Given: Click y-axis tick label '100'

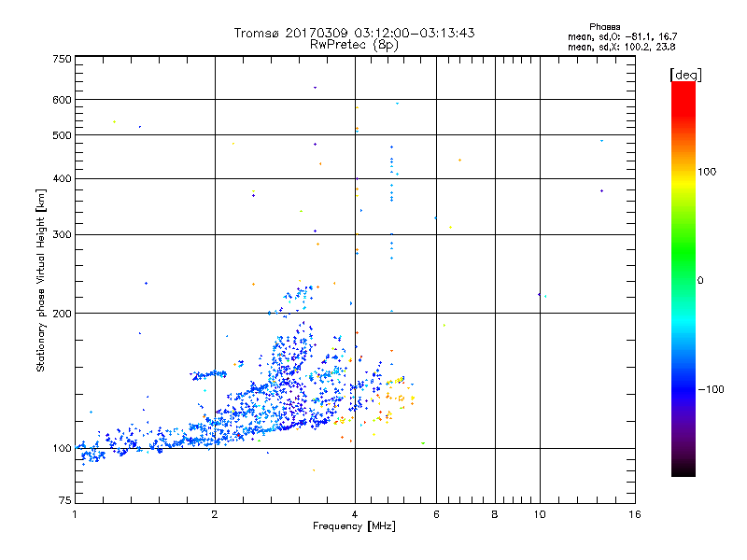Looking at the screenshot, I should click(62, 449).
